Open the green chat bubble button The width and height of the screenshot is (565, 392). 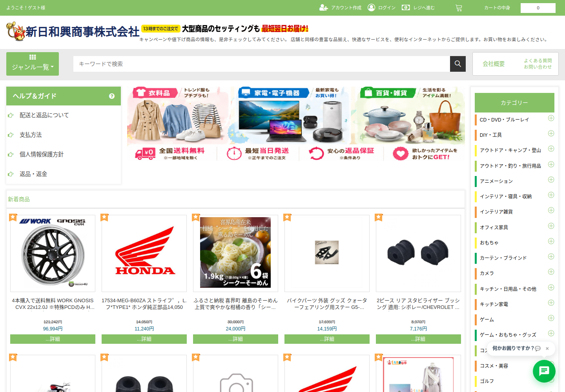coord(544,371)
